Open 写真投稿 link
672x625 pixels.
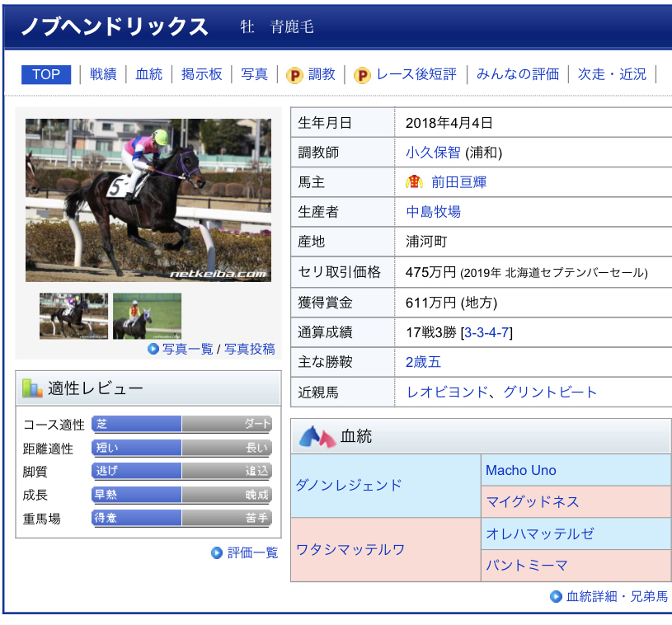click(x=250, y=349)
